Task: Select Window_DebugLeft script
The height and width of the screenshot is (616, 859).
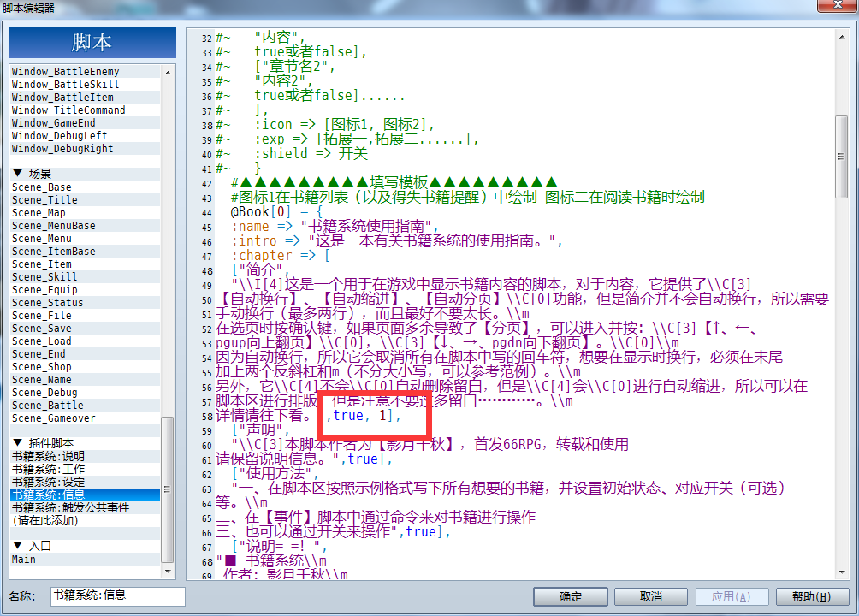Action: point(86,136)
